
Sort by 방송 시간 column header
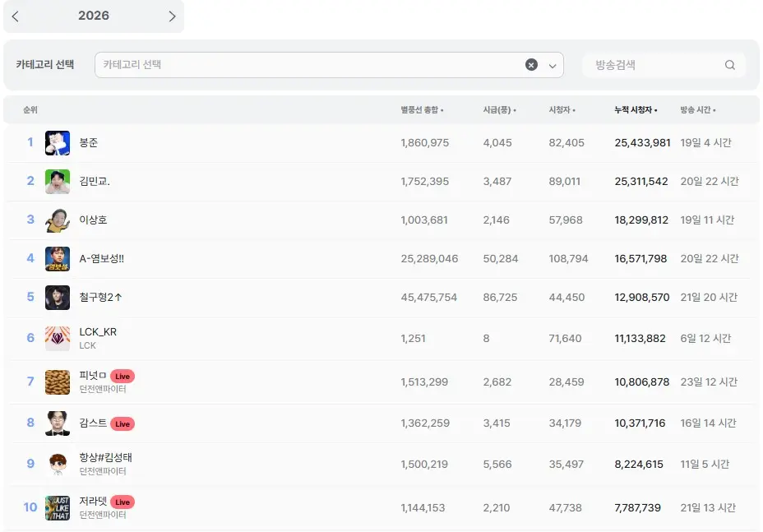(697, 110)
